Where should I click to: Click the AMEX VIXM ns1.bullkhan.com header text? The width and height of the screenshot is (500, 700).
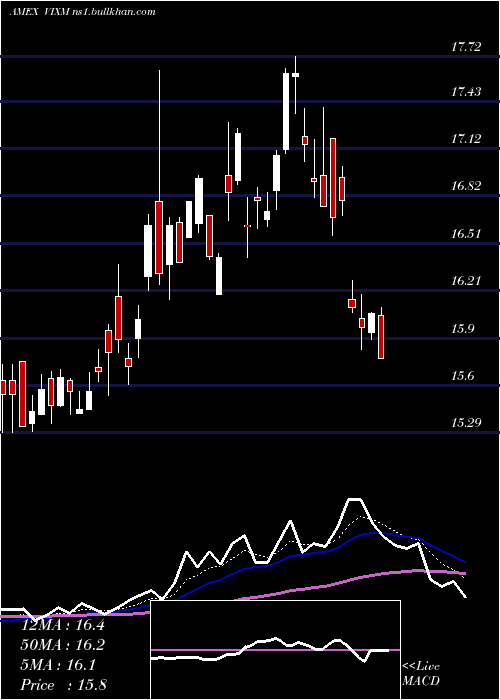pos(83,12)
